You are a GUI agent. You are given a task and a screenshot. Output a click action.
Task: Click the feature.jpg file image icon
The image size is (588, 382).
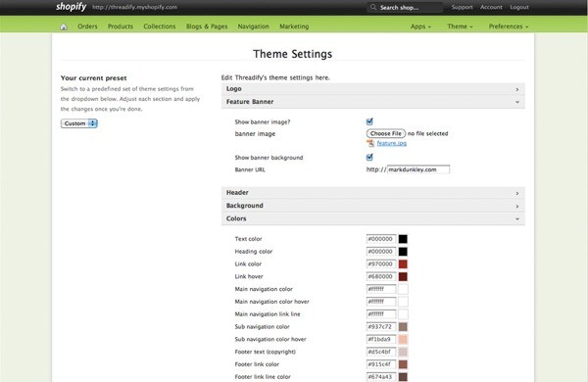(x=370, y=143)
